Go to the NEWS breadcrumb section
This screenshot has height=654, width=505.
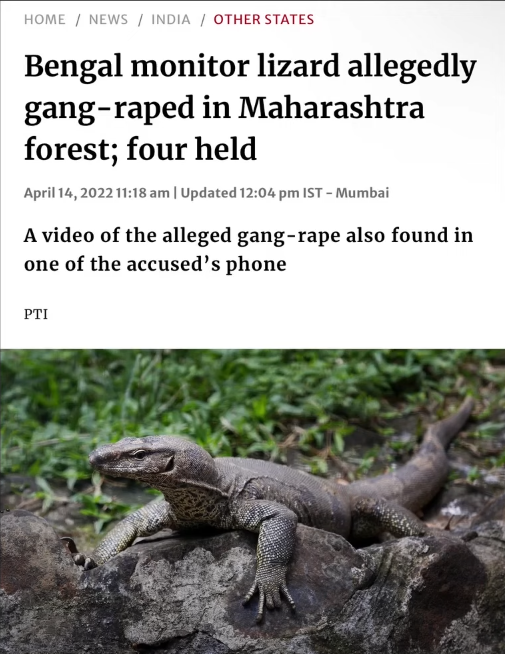tap(108, 20)
